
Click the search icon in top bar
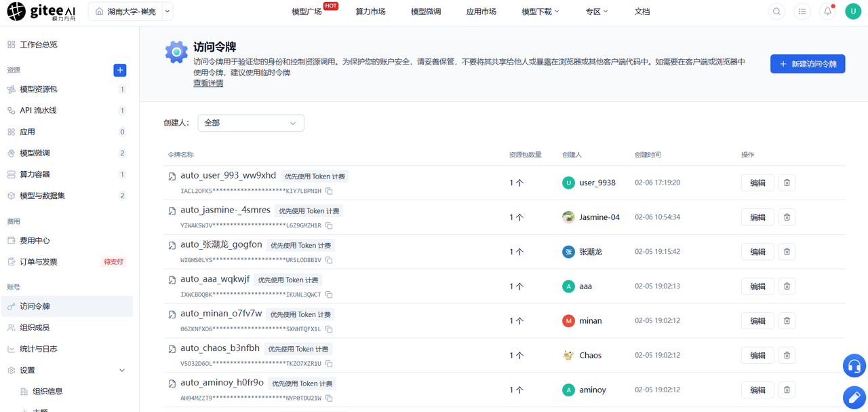(x=776, y=12)
